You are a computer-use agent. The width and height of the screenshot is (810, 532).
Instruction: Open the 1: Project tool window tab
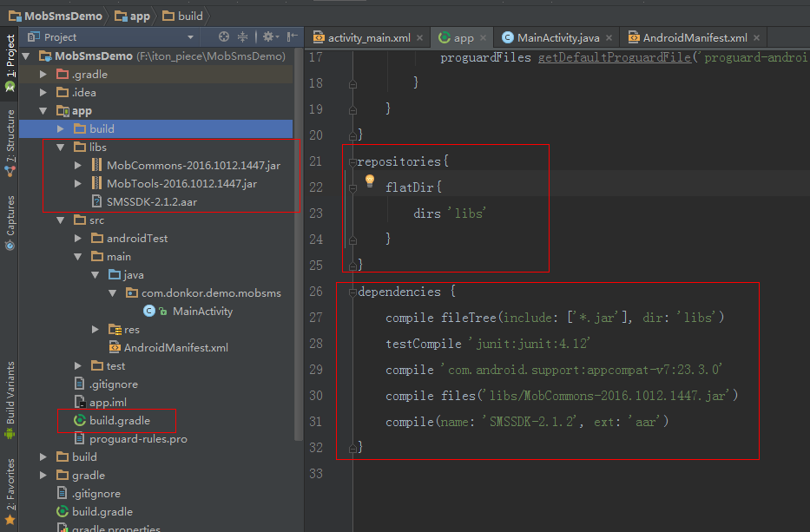click(10, 62)
